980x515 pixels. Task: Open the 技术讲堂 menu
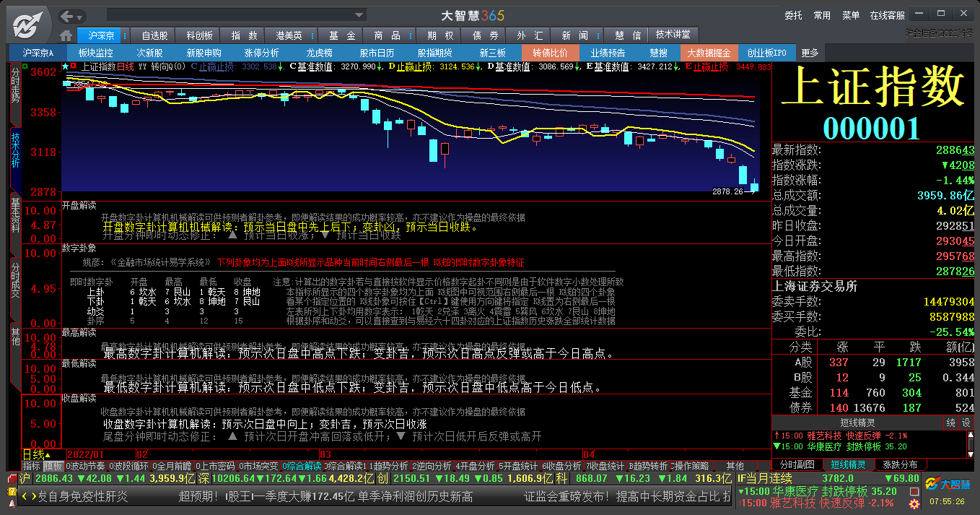(673, 35)
